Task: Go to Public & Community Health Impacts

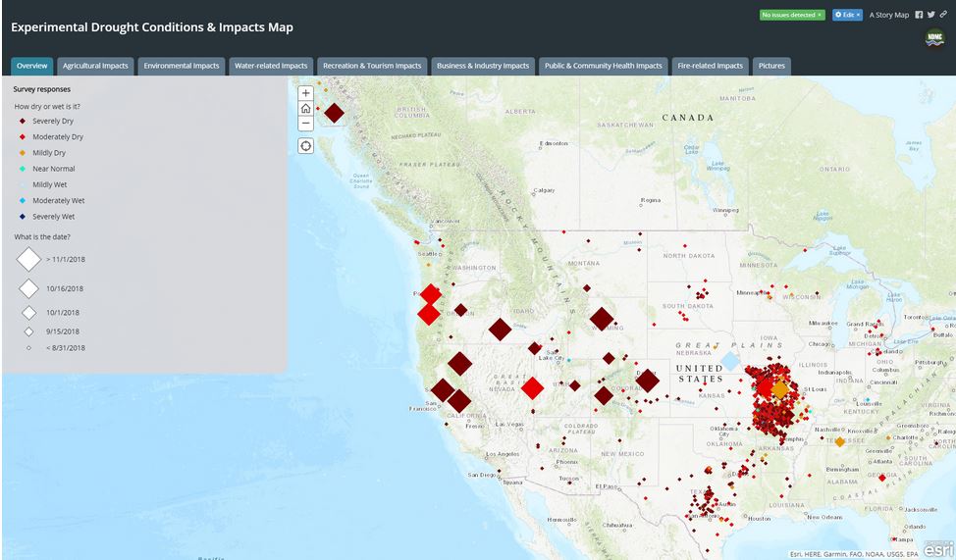Action: (603, 66)
